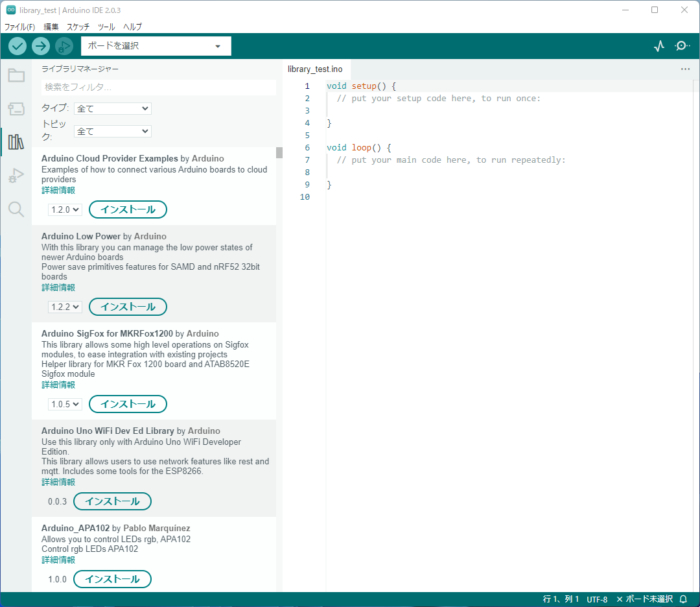Open the Serial Monitor icon
This screenshot has height=607, width=700.
coord(682,46)
